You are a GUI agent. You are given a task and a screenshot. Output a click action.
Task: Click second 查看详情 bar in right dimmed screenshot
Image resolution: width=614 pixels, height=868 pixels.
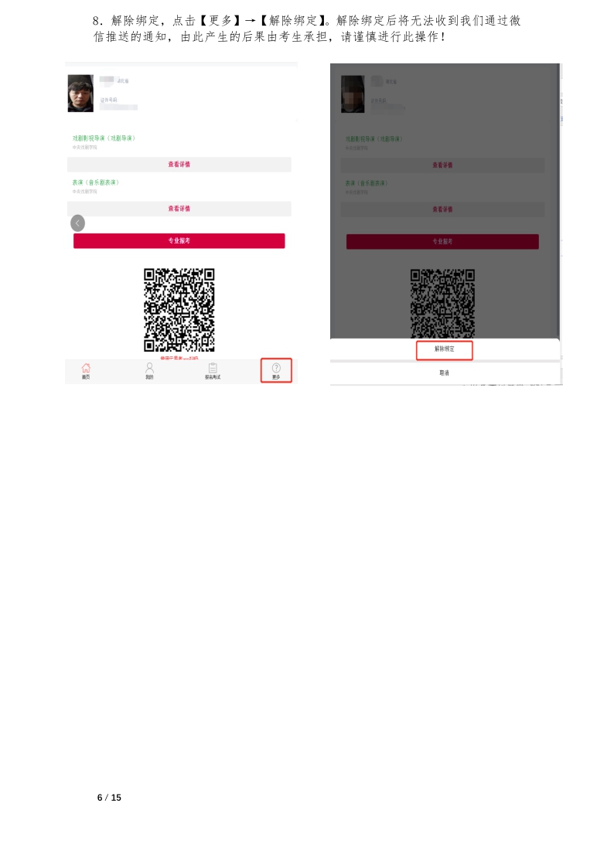[x=442, y=209]
